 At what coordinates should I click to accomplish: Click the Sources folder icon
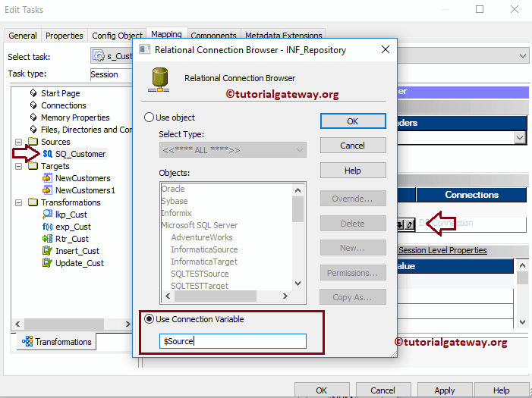[33, 141]
